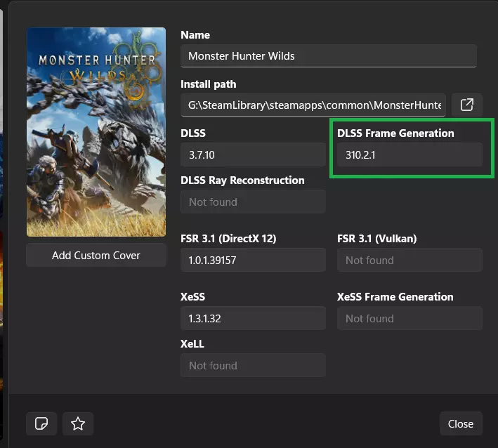Viewport: 498px width, 448px height.
Task: Click the DLSS Frame Generation heading label
Action: pyautogui.click(x=395, y=133)
